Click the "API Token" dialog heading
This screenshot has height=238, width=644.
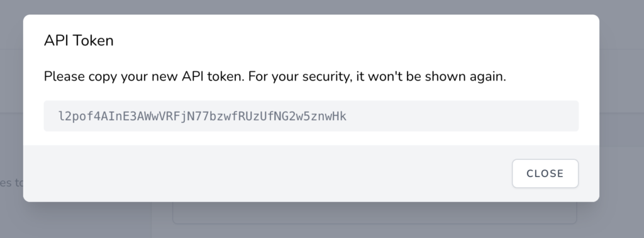coord(79,41)
